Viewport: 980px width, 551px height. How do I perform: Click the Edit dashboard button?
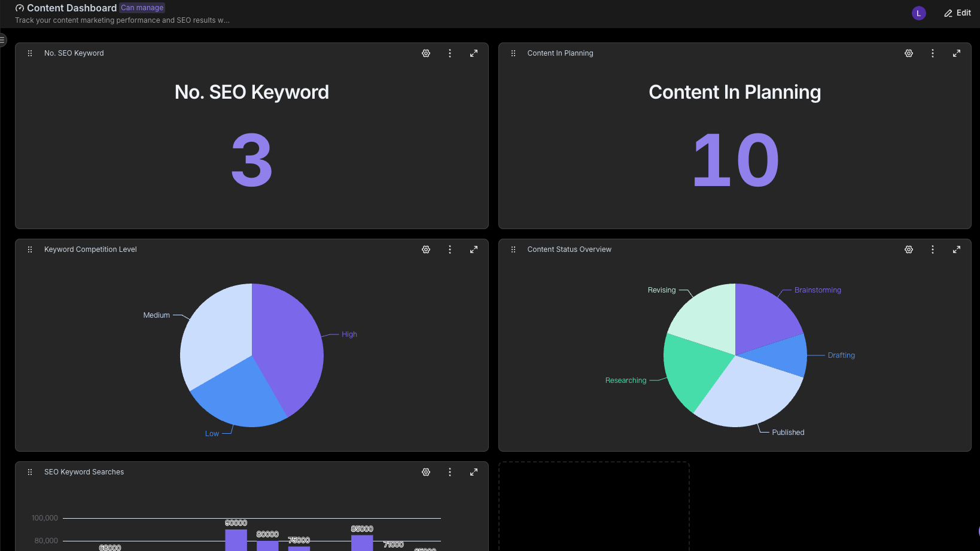[x=957, y=13]
